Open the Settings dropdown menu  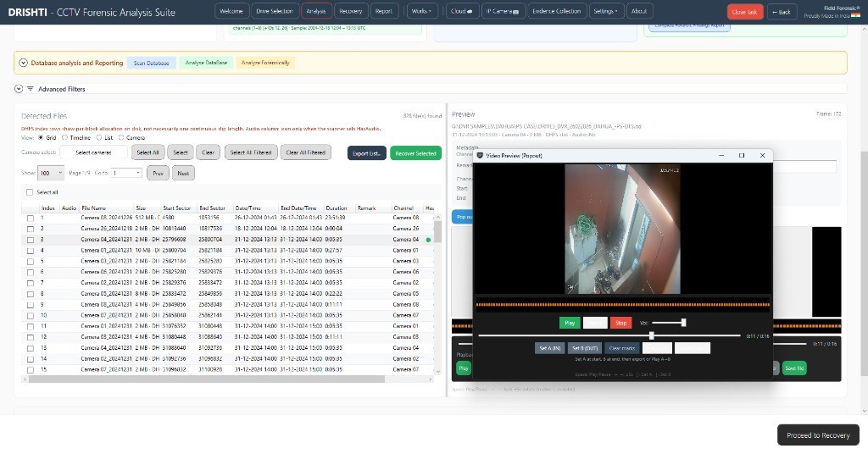pyautogui.click(x=605, y=11)
